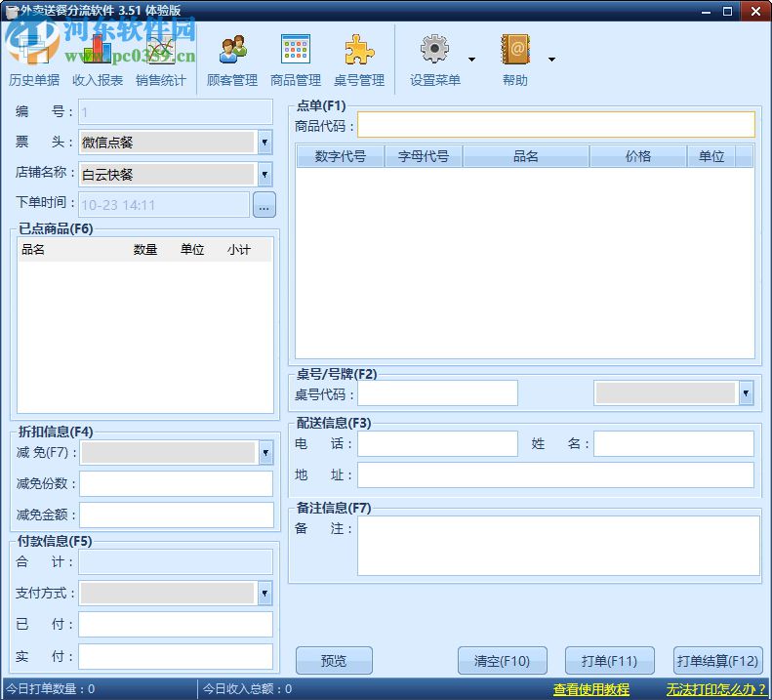Expand the arrow next to 帮助
This screenshot has width=772, height=700.
click(x=552, y=60)
